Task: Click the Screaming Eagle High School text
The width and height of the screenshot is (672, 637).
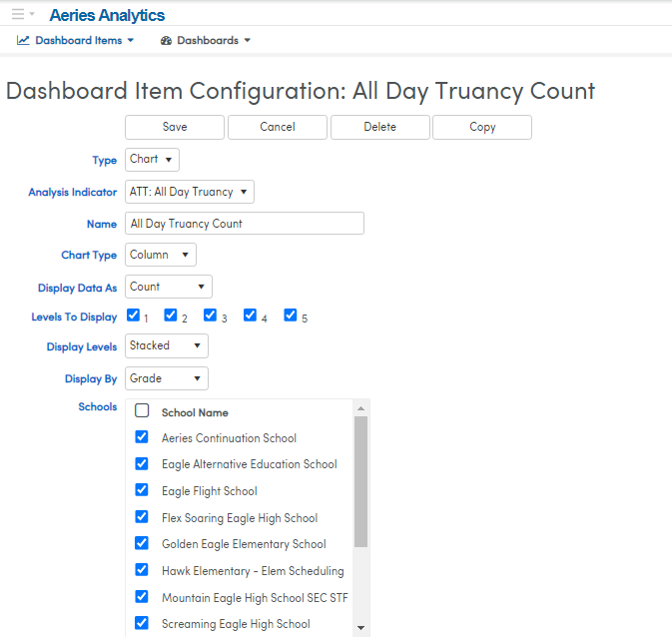Action: point(236,624)
